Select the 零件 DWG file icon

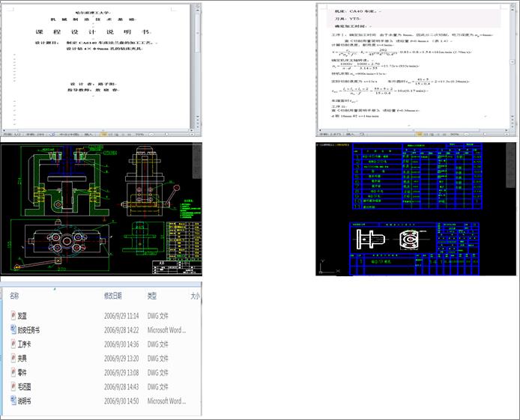13,372
